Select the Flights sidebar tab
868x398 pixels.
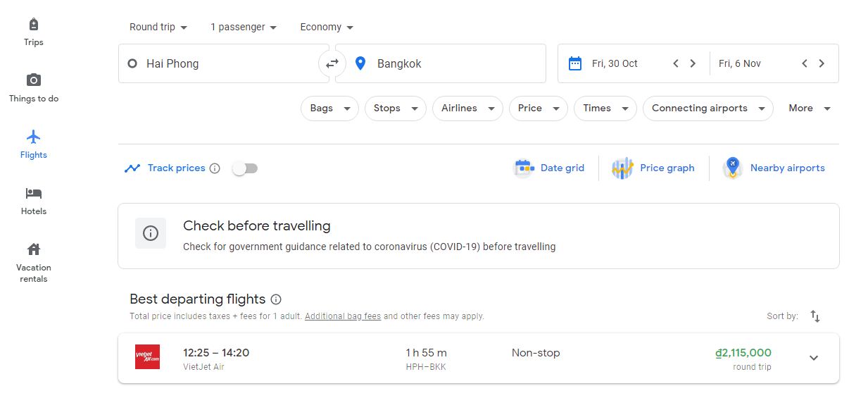point(34,143)
